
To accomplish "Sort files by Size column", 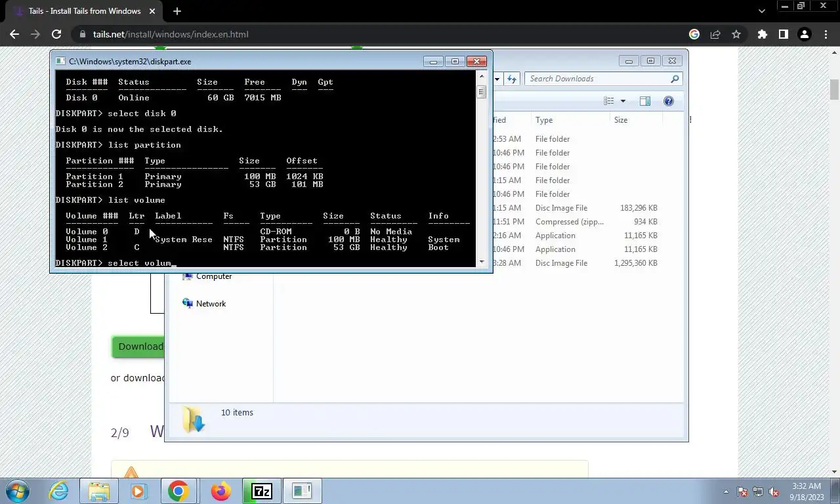I will (x=637, y=120).
